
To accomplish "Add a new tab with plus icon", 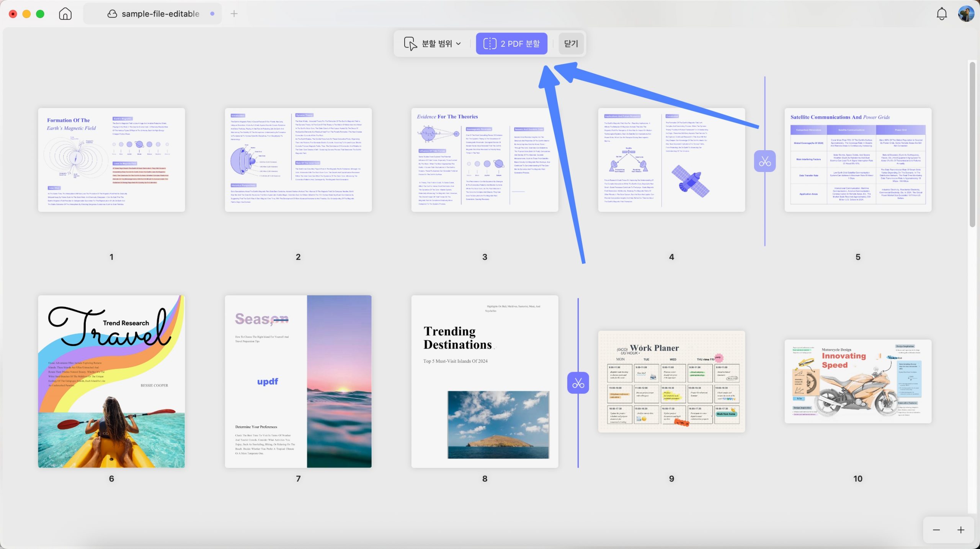I will [x=234, y=14].
